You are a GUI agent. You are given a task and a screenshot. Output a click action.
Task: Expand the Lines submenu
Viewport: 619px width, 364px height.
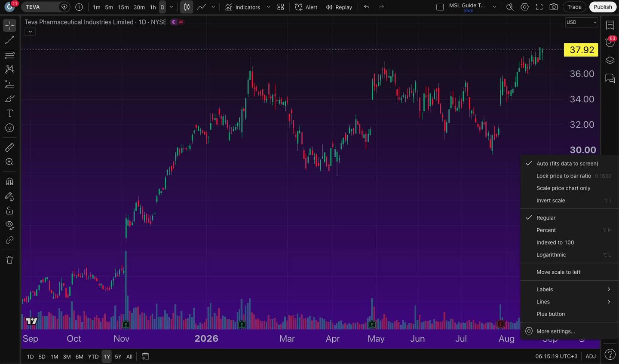570,302
